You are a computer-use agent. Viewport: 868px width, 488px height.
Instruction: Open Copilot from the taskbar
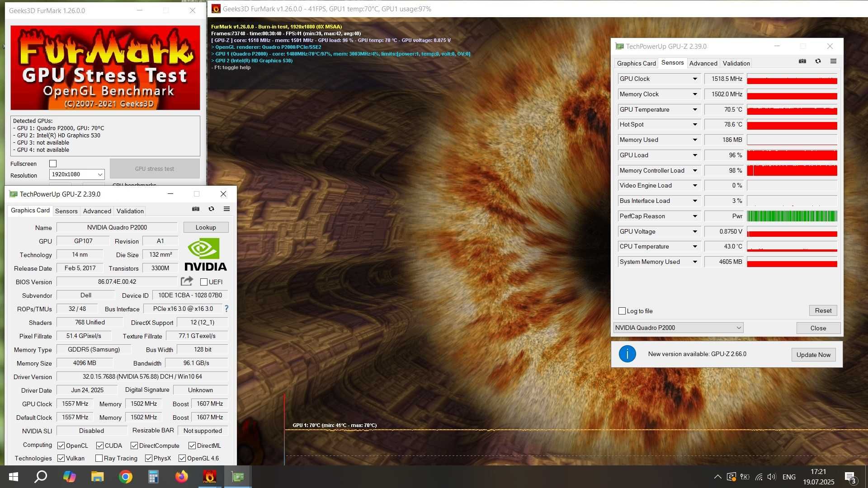(69, 477)
